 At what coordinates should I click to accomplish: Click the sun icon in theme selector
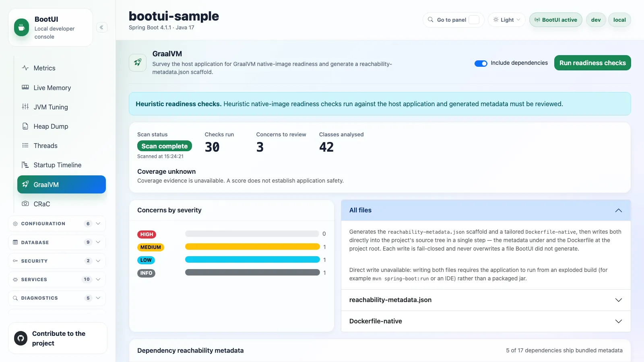[x=496, y=20]
